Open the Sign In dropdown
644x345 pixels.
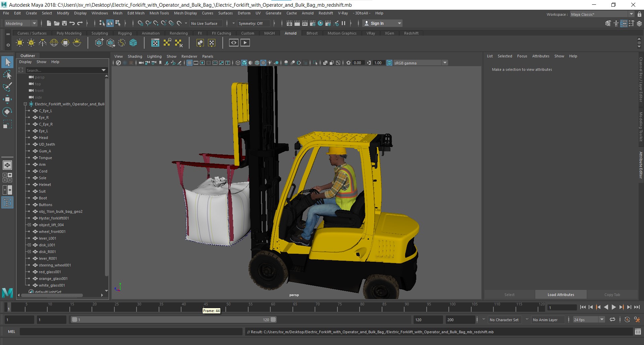(x=383, y=23)
